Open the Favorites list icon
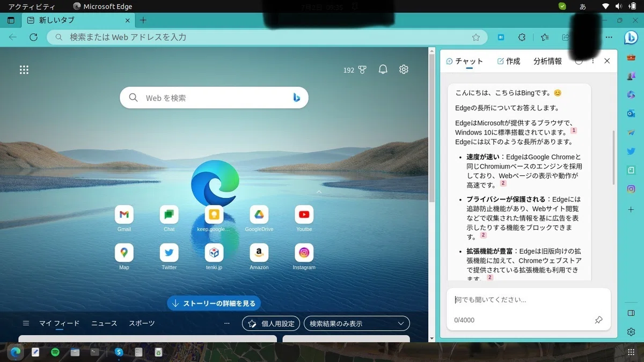Viewport: 644px width, 362px height. 545,38
